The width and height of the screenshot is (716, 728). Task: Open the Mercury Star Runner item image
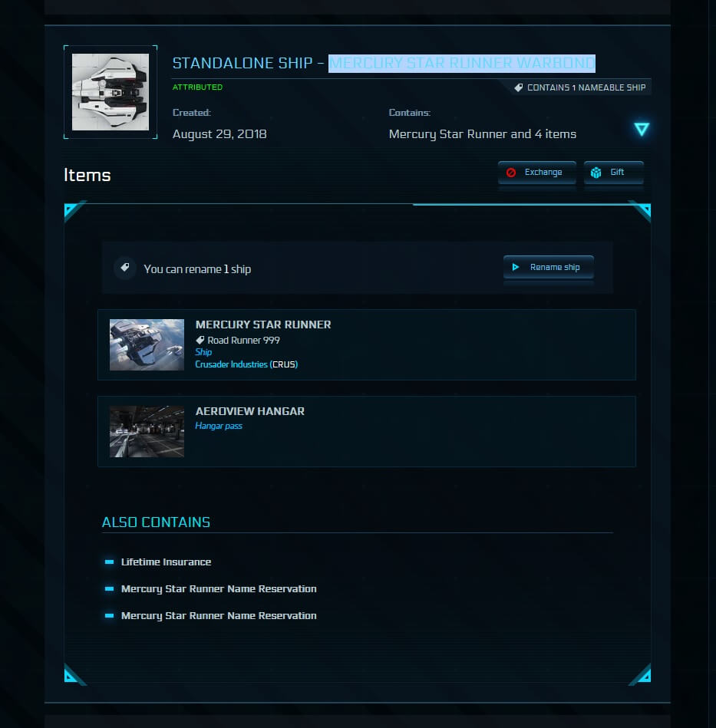click(x=147, y=344)
